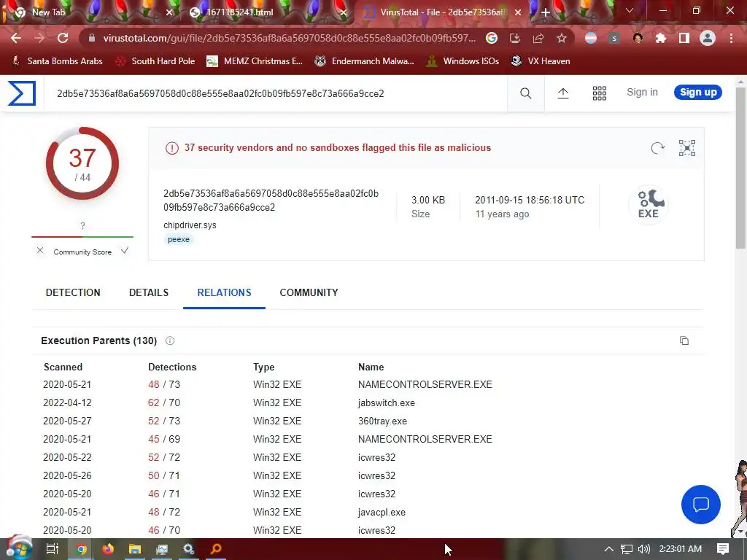Upvote with the Community Score checkmark icon
The width and height of the screenshot is (747, 560).
click(124, 251)
